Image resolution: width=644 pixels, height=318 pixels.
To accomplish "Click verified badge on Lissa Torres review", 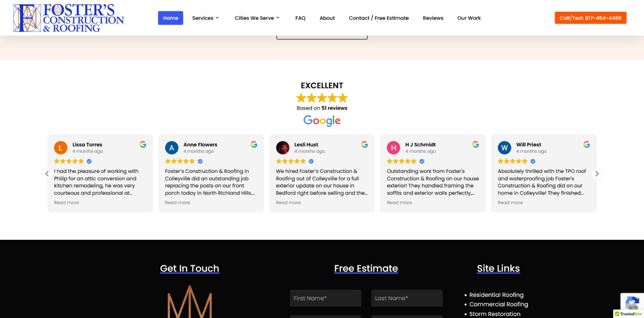I will click(x=89, y=161).
